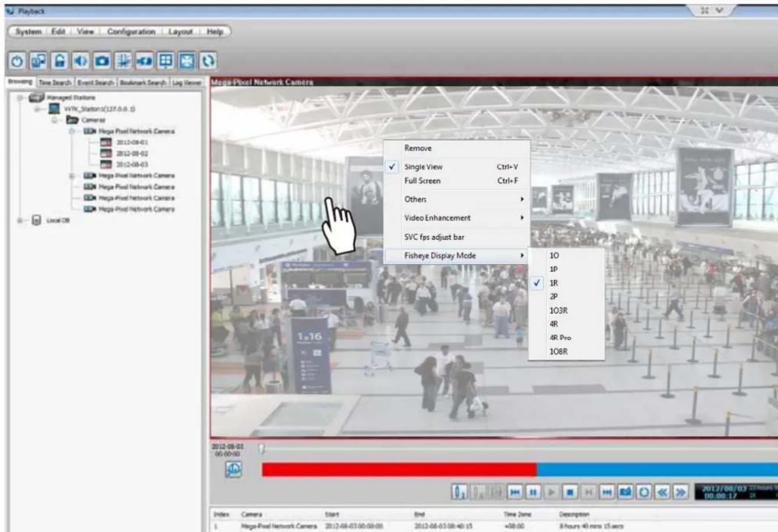Click the blue timeline segment

point(657,470)
